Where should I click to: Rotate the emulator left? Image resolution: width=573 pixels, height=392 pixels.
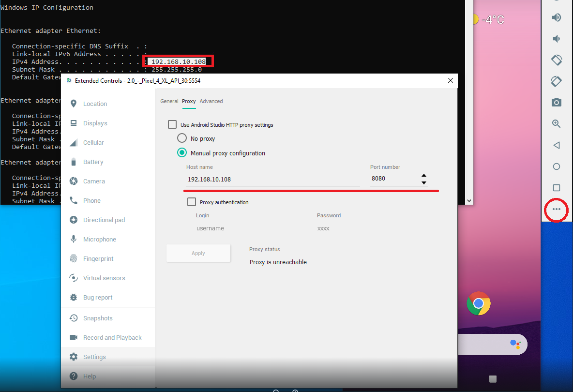coord(556,60)
